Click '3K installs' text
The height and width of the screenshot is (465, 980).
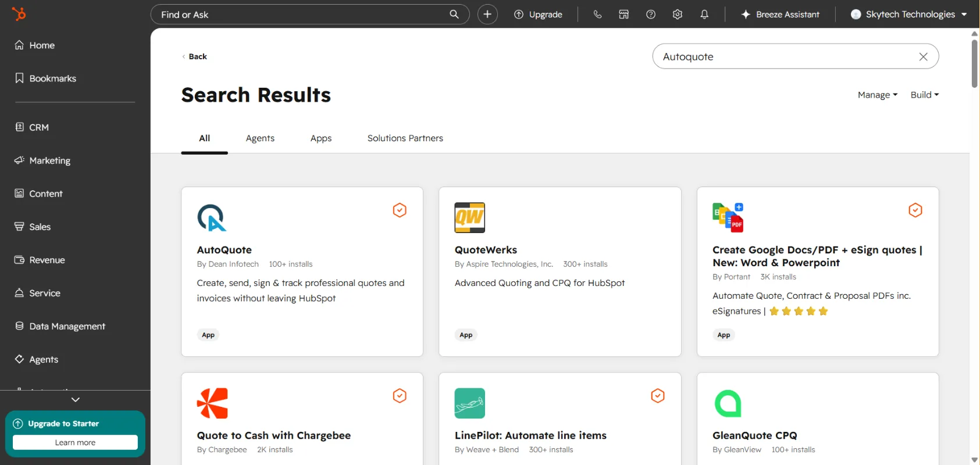pos(778,277)
